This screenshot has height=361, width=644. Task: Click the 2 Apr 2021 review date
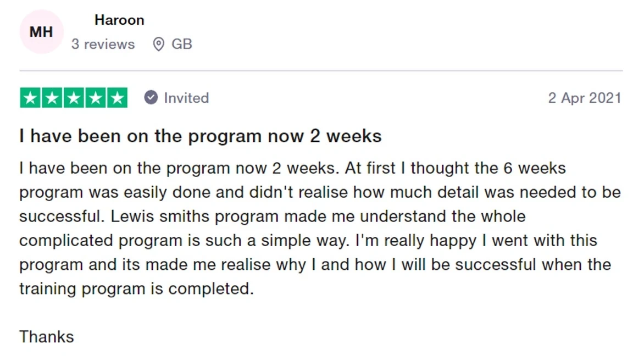point(585,98)
